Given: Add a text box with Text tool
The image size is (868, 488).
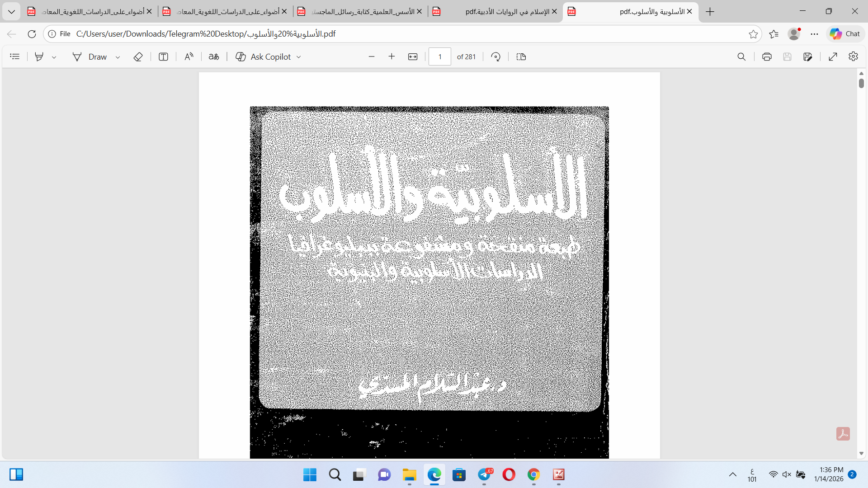Looking at the screenshot, I should click(x=163, y=56).
